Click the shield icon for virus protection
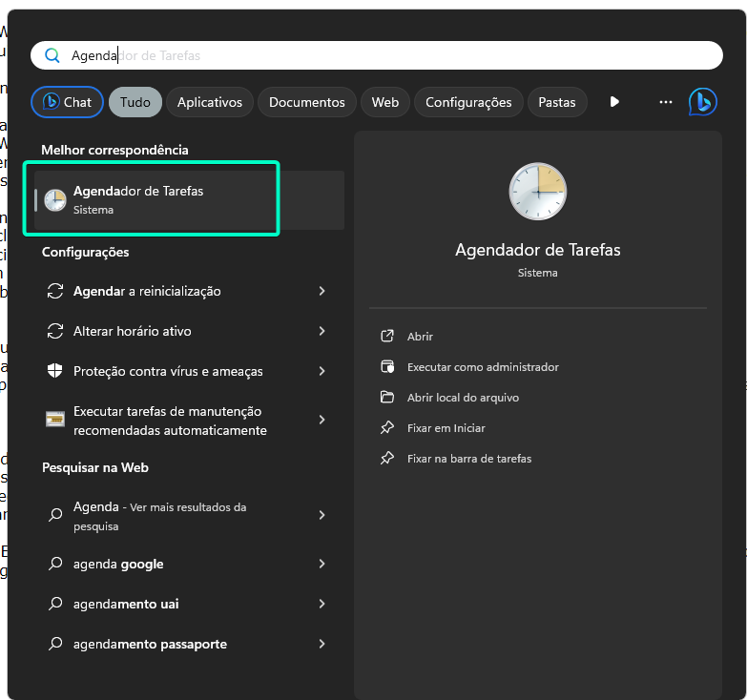Viewport: 747px width, 700px height. [55, 371]
